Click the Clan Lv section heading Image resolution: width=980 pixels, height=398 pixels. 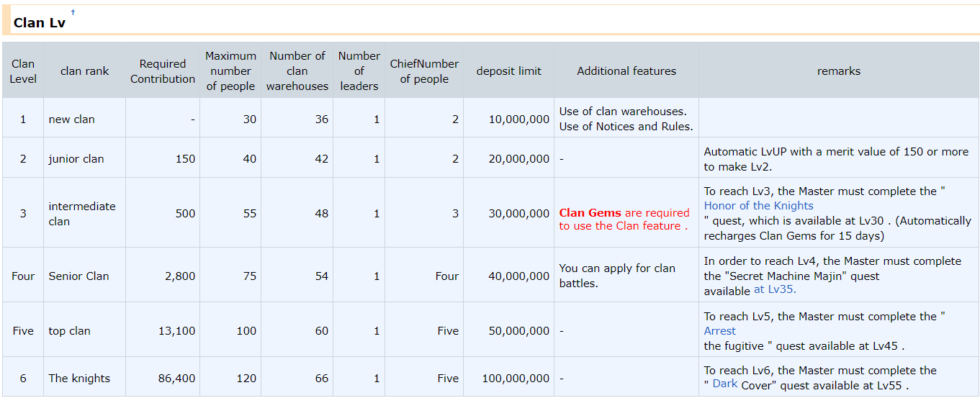(x=40, y=22)
